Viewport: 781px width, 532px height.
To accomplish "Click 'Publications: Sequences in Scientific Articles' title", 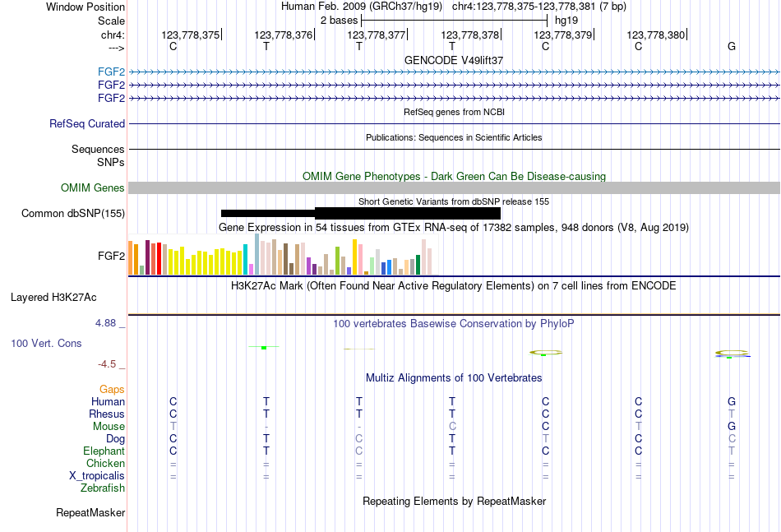I will pos(454,137).
